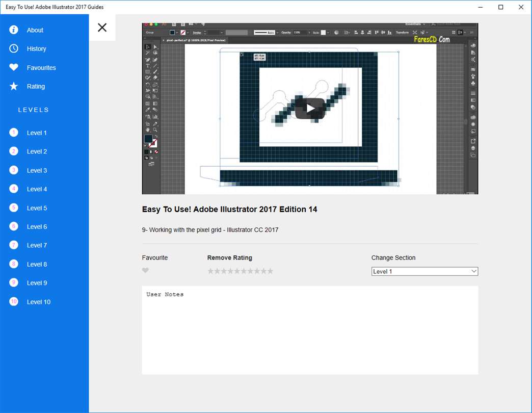Rate the video ten stars
This screenshot has width=532, height=413.
pos(270,271)
